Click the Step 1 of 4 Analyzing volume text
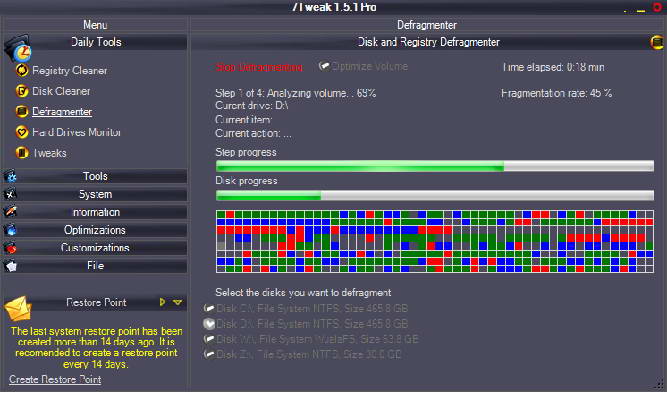This screenshot has height=393, width=667. [x=296, y=93]
